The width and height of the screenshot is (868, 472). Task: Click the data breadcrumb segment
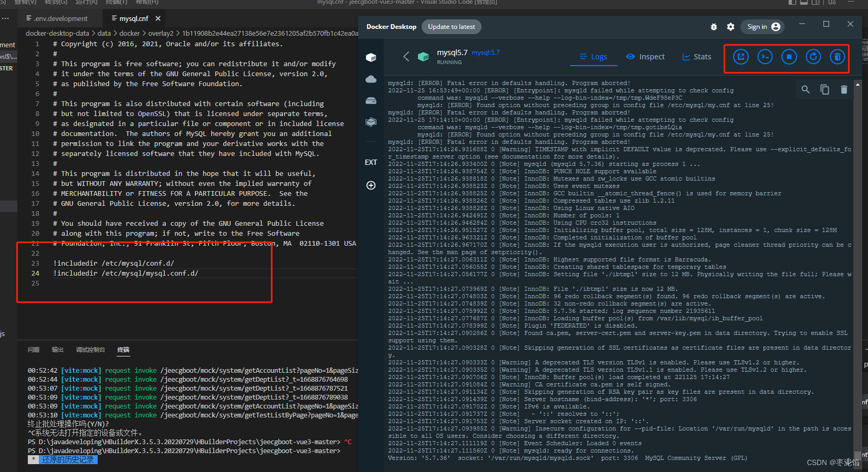pos(104,33)
